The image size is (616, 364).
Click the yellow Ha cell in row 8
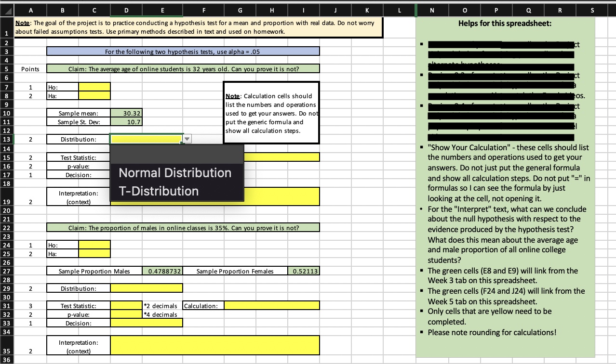click(x=94, y=96)
